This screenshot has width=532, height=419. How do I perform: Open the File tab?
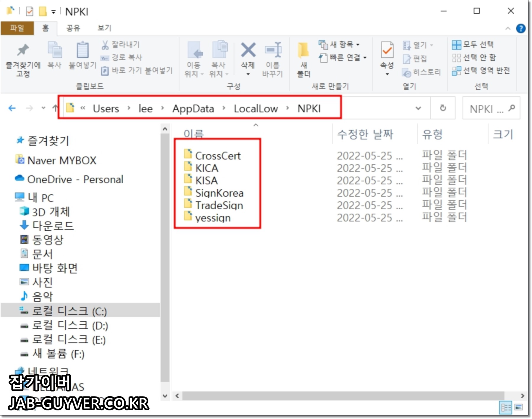pyautogui.click(x=17, y=28)
